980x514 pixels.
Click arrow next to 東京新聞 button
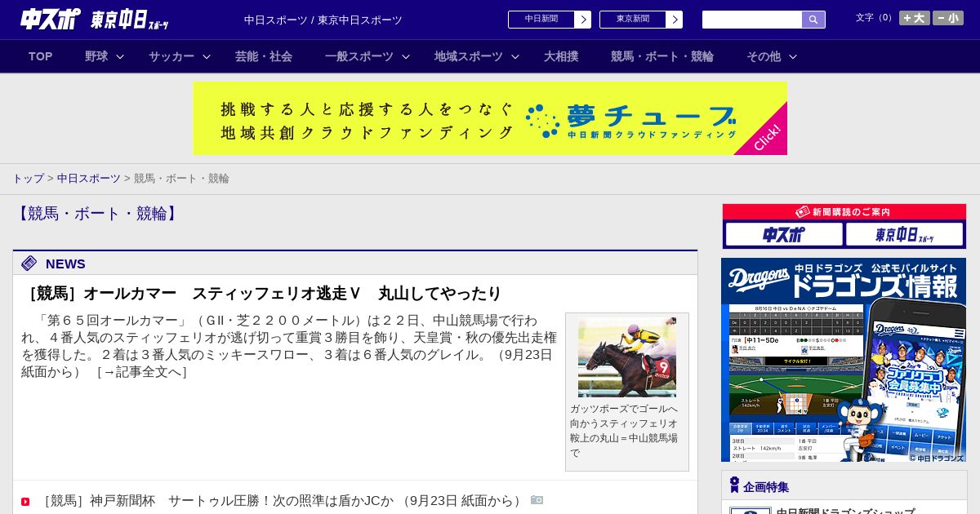[x=675, y=20]
